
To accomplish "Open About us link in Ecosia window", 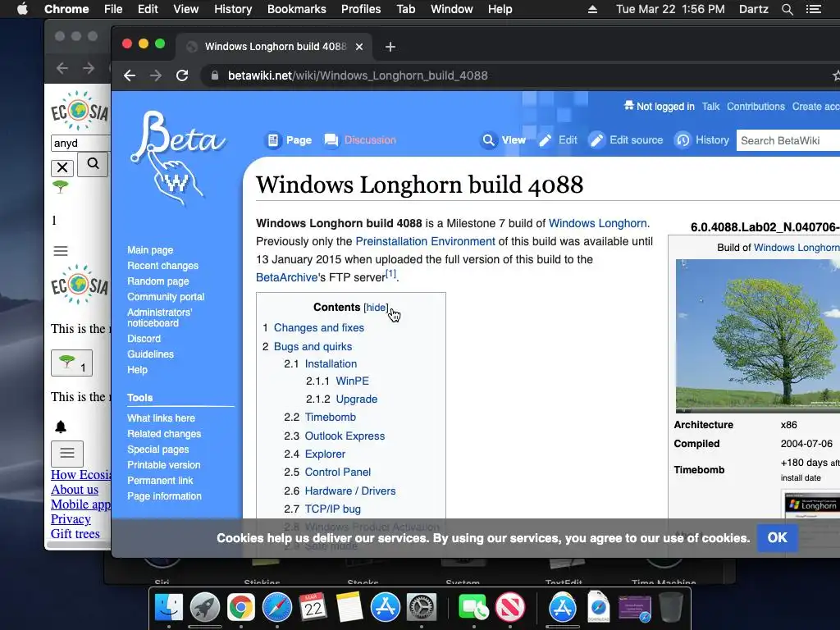I will pyautogui.click(x=75, y=490).
